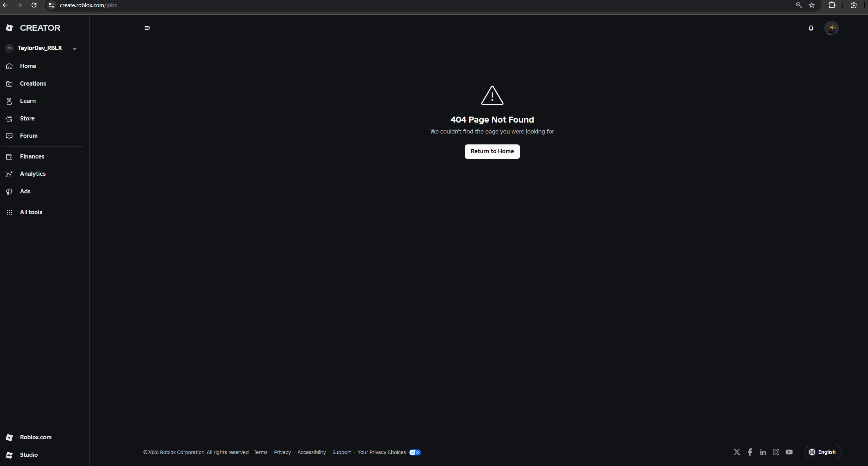
Task: Visit Roblox's Instagram via footer icon
Action: point(776,452)
